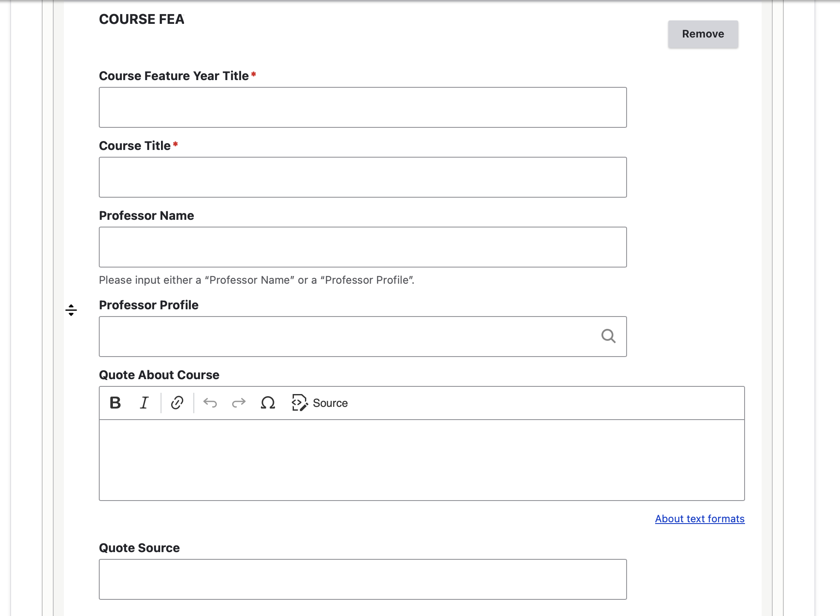Screen dimensions: 840x616
Task: Click inside the Quote About Course editor
Action: pyautogui.click(x=422, y=460)
